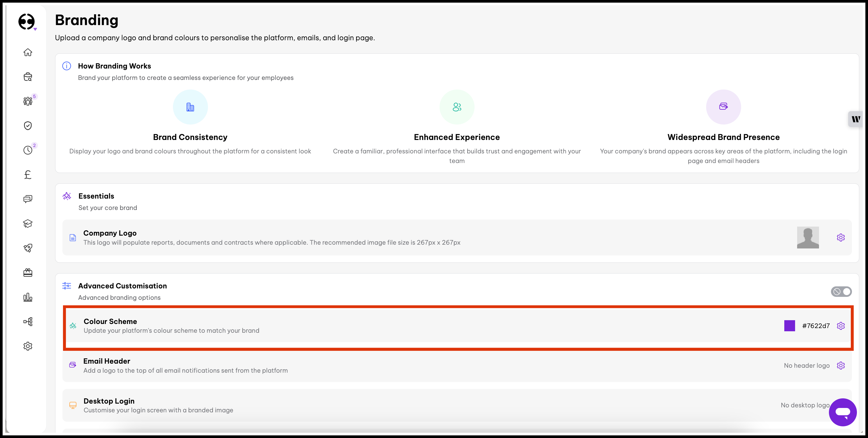Click the shield checkmark sidebar icon
Viewport: 868px width, 438px height.
pos(28,126)
